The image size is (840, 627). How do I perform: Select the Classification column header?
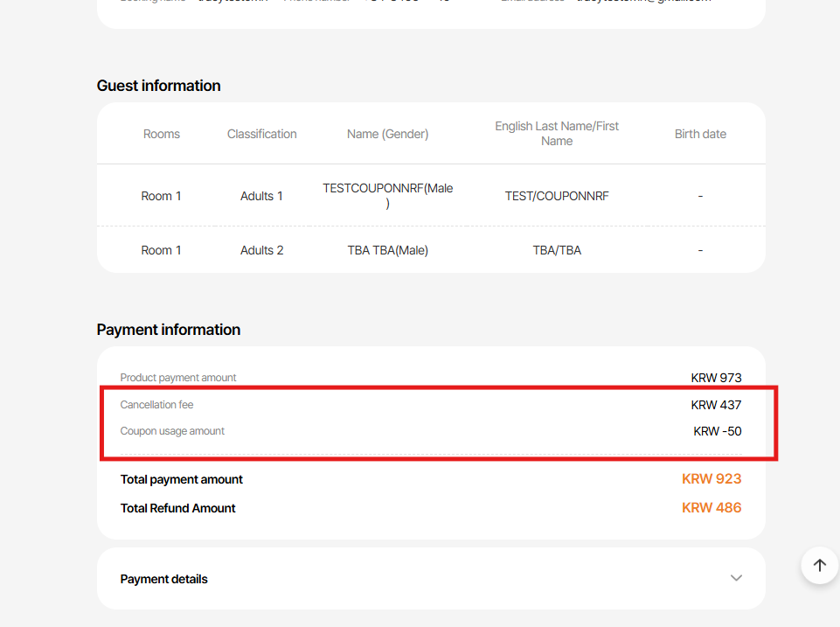coord(262,134)
